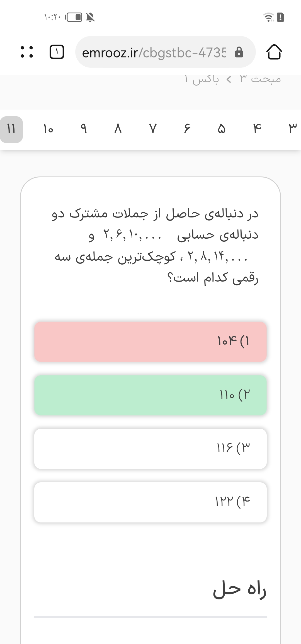Image resolution: width=301 pixels, height=644 pixels.
Task: Open the tab switcher icon
Action: (x=57, y=52)
